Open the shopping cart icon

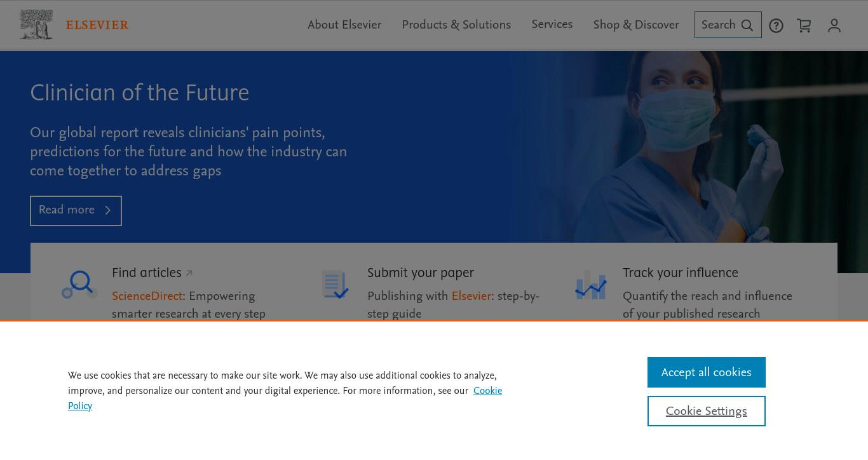tap(804, 25)
